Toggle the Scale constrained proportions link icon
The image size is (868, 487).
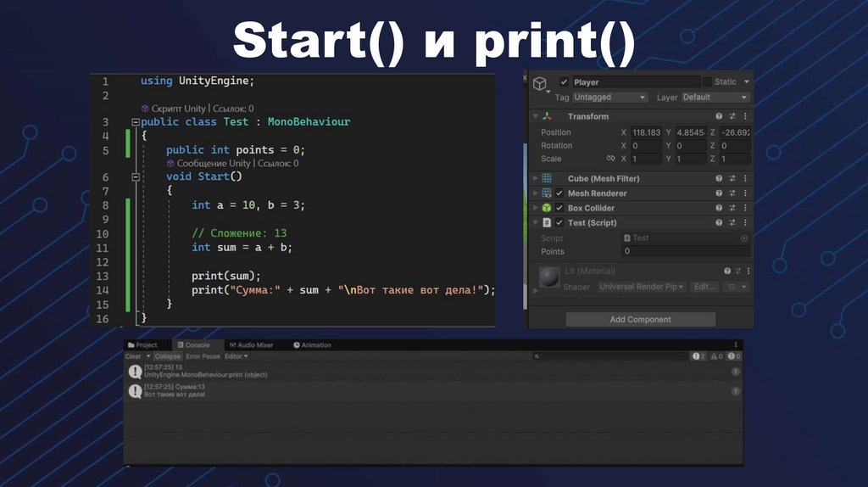tap(610, 159)
